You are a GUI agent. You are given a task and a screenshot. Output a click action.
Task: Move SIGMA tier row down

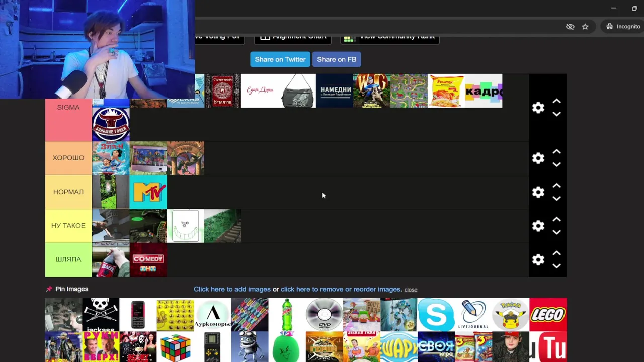tap(556, 114)
